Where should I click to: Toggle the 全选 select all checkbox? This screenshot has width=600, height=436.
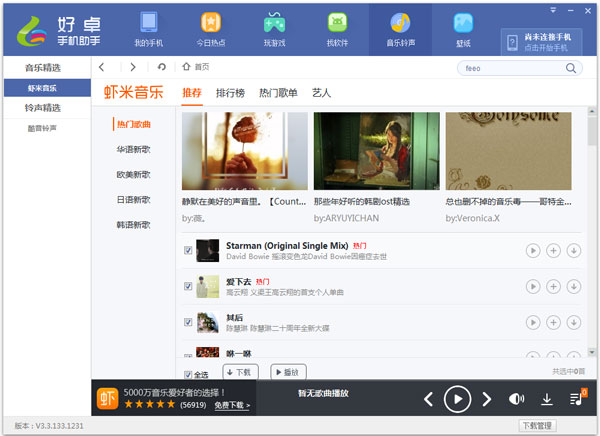click(x=188, y=374)
